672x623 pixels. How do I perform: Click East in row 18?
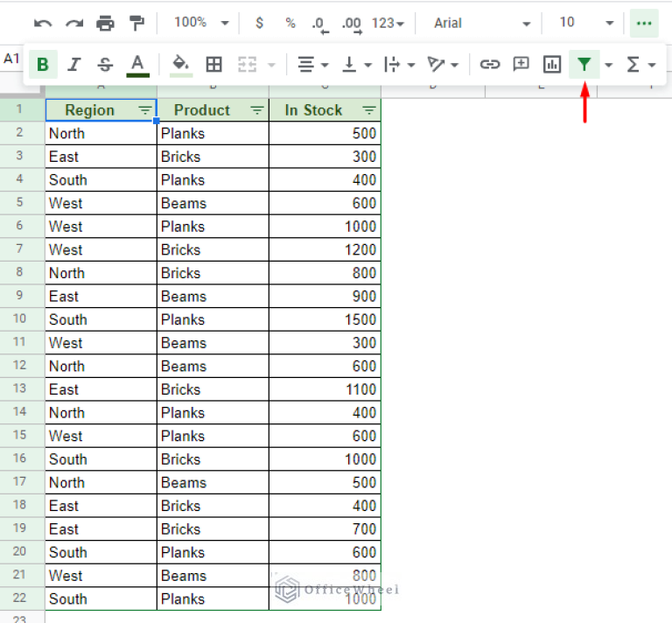[x=101, y=506]
